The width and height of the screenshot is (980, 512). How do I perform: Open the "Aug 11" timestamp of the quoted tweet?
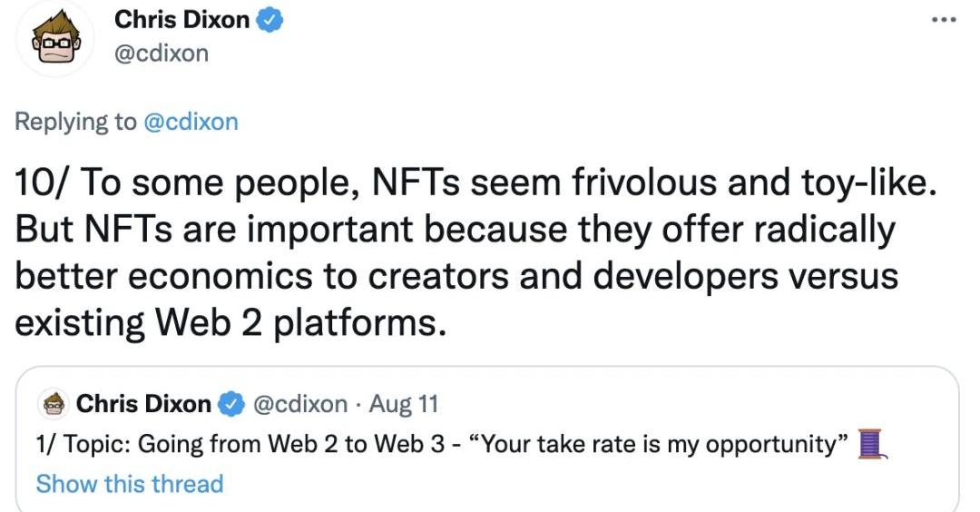406,404
